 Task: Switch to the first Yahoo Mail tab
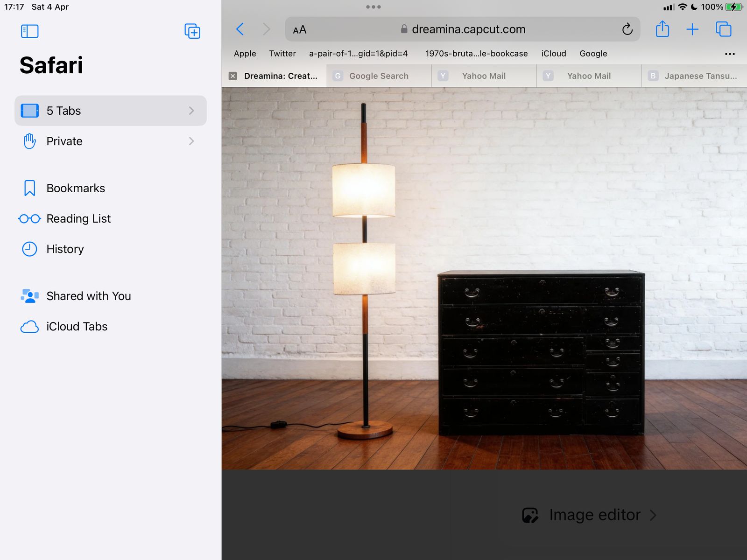pyautogui.click(x=484, y=76)
